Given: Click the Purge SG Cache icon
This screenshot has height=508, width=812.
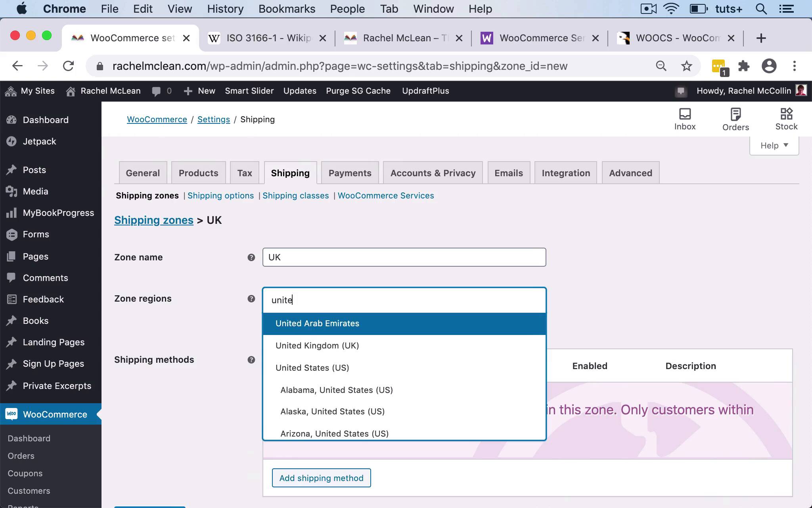Looking at the screenshot, I should [x=358, y=90].
